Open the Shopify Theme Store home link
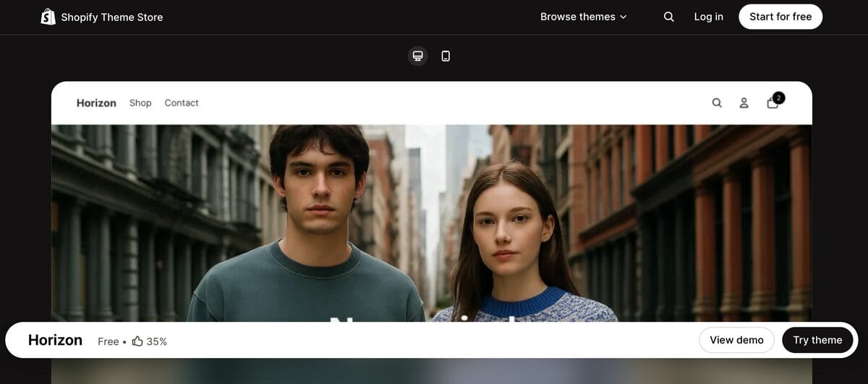Image resolution: width=868 pixels, height=384 pixels. [x=102, y=17]
